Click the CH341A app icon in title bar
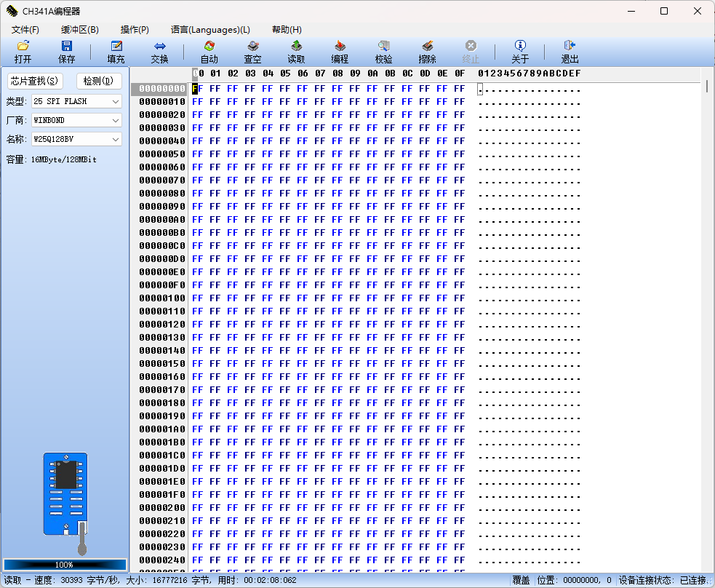The image size is (715, 588). pyautogui.click(x=12, y=11)
